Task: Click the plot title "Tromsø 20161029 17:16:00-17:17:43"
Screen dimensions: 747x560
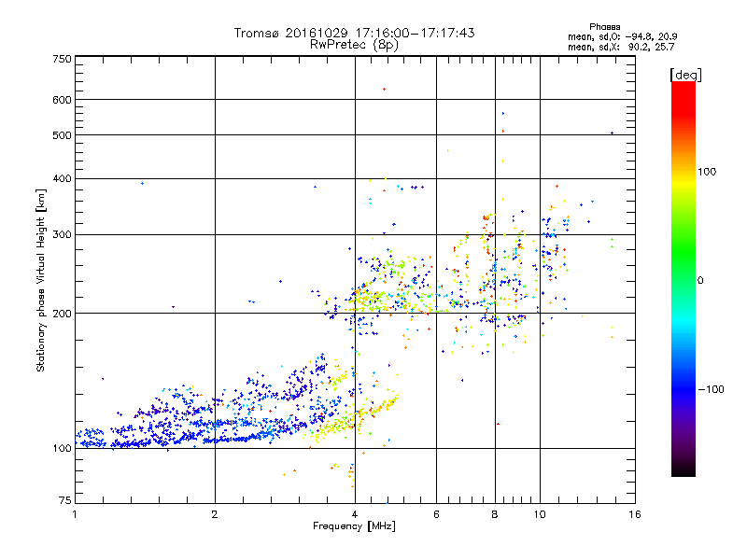Action: click(354, 33)
